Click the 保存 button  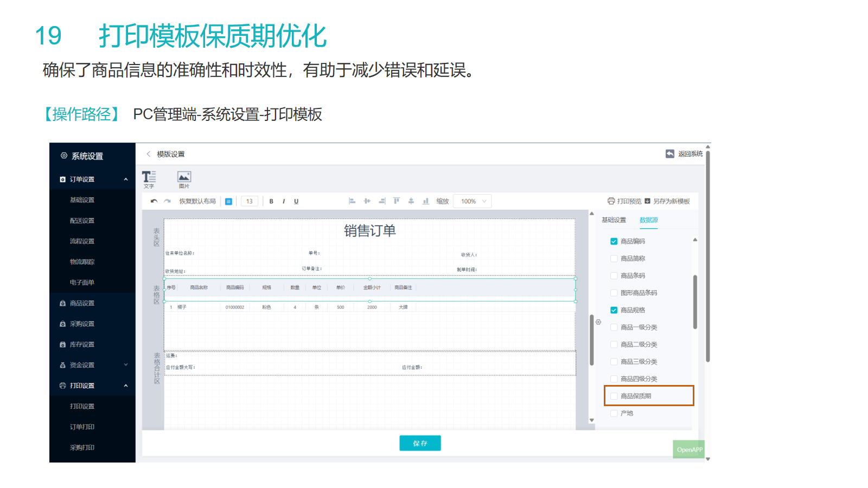(x=420, y=443)
